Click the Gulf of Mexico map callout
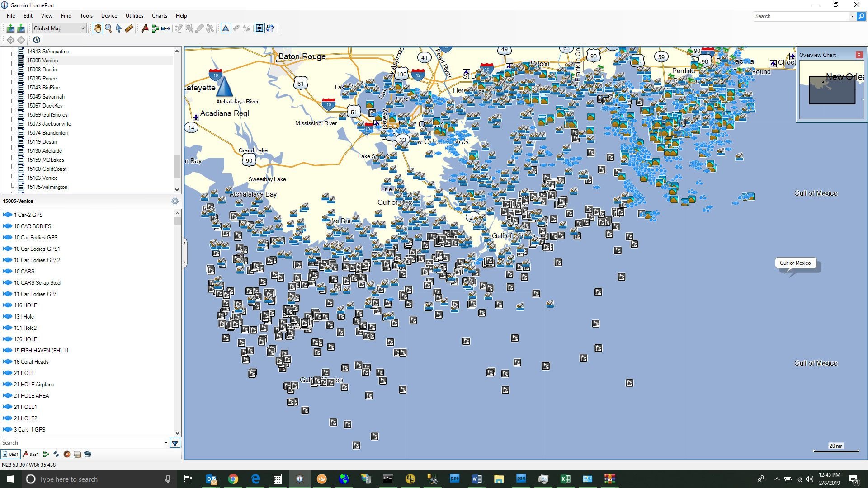 tap(796, 263)
